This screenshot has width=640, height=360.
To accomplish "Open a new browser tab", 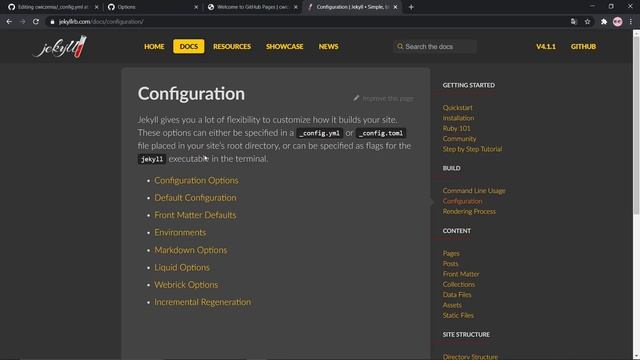I will [x=411, y=7].
